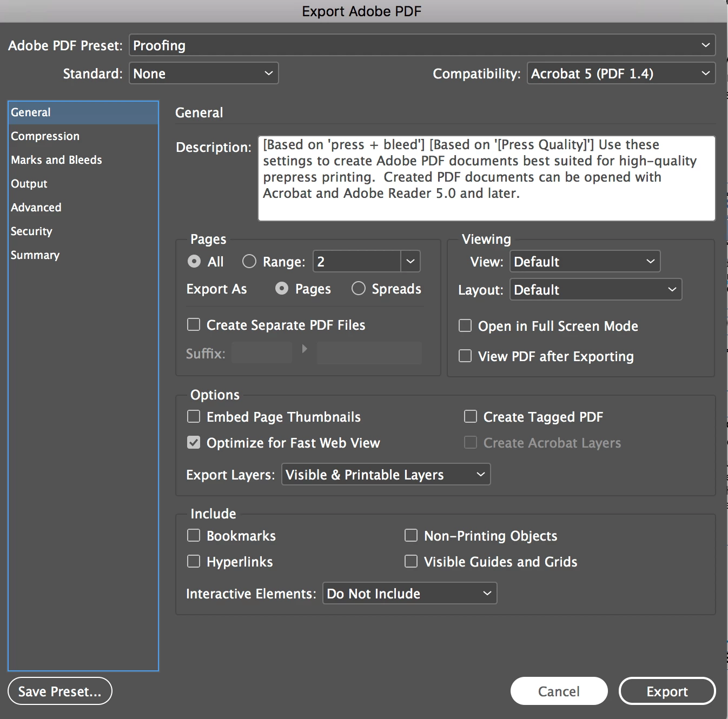Image resolution: width=728 pixels, height=719 pixels.
Task: Click the Export button
Action: (667, 691)
